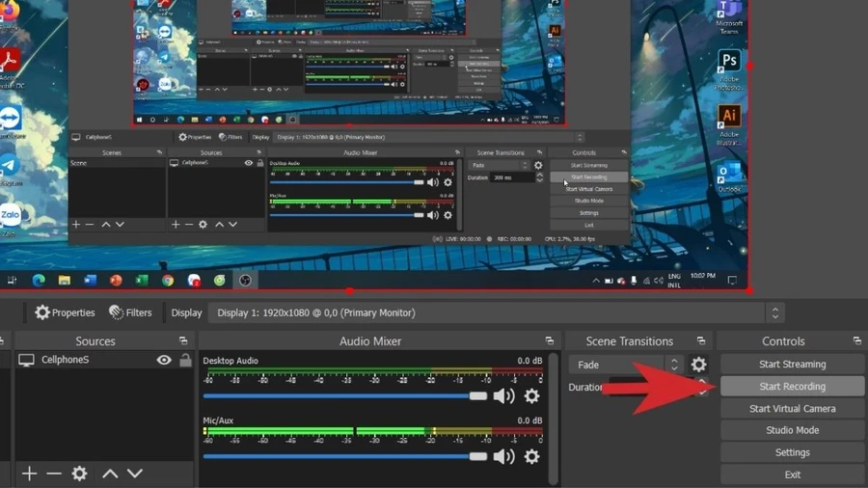The image size is (868, 488).
Task: Open Excel in previewed taskbar
Action: [x=142, y=281]
